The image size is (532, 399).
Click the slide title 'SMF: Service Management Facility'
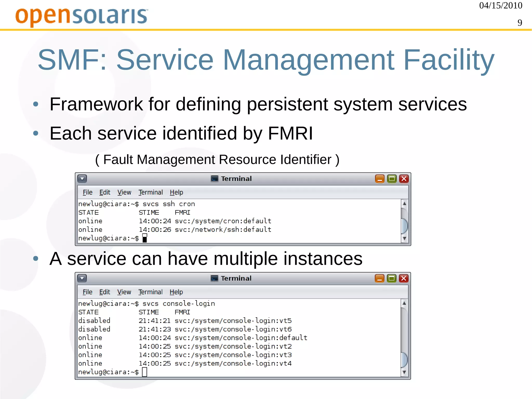coord(266,60)
